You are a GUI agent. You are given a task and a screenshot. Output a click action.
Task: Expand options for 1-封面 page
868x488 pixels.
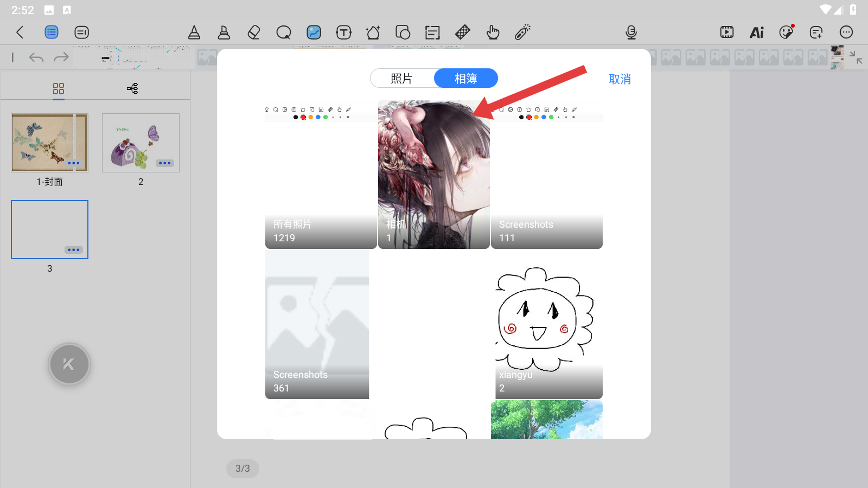73,163
